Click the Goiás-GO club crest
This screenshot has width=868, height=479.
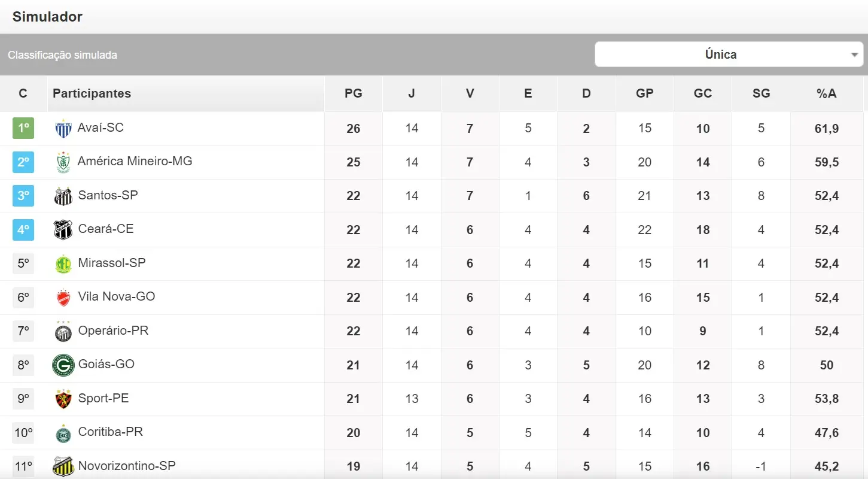[63, 365]
